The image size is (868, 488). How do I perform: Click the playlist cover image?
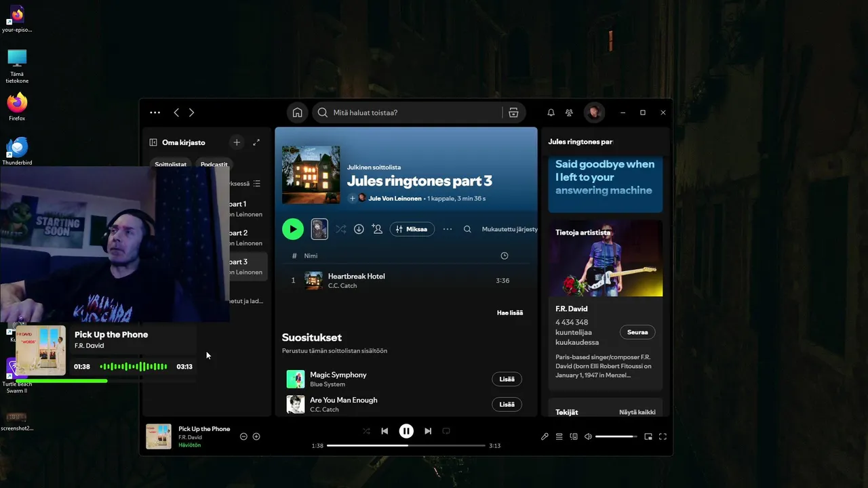point(311,175)
